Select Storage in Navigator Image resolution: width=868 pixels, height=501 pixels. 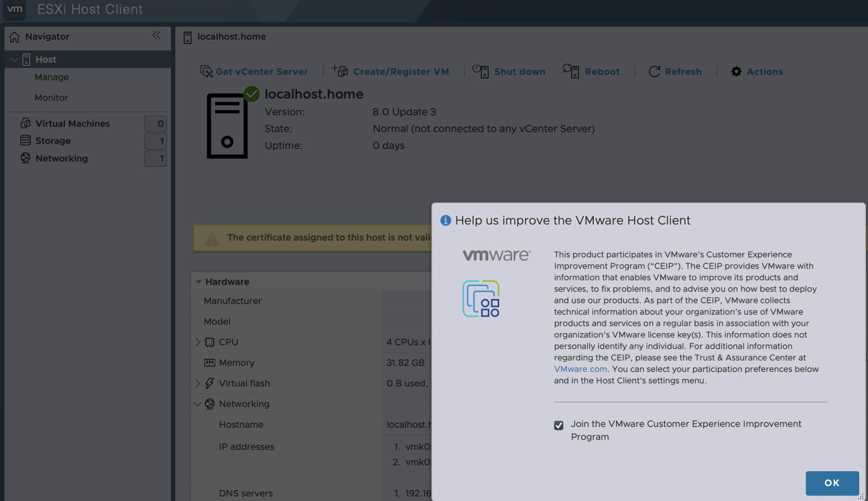coord(53,141)
